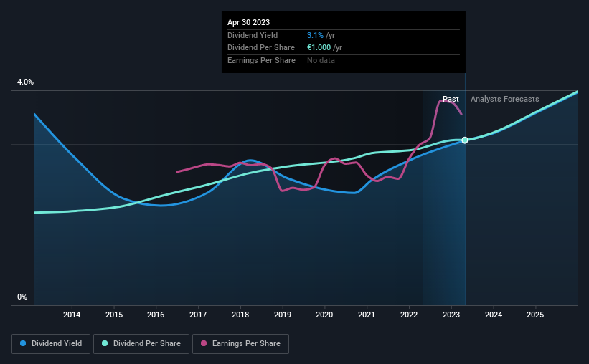
Task: Click the 2023 x-axis label
Action: pyautogui.click(x=451, y=315)
